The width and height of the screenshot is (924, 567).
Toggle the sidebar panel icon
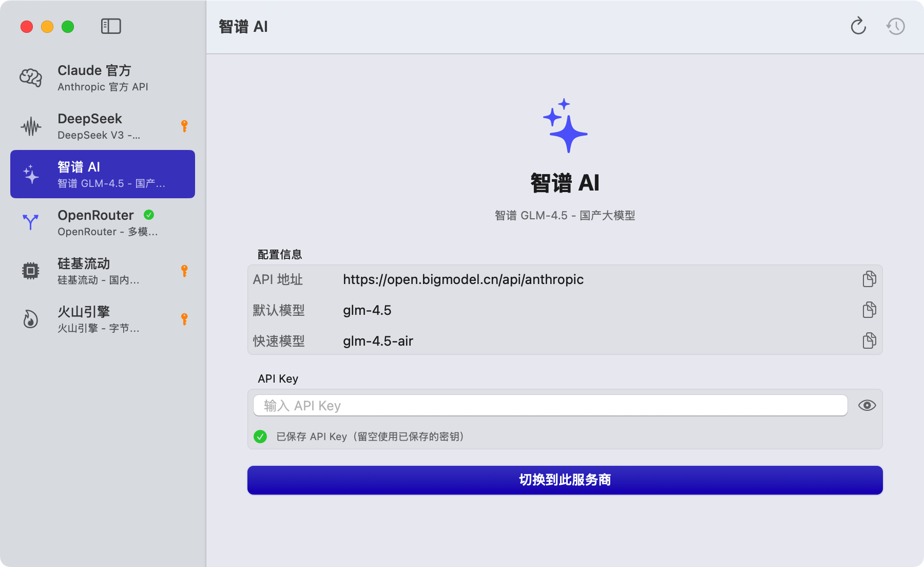coord(111,26)
